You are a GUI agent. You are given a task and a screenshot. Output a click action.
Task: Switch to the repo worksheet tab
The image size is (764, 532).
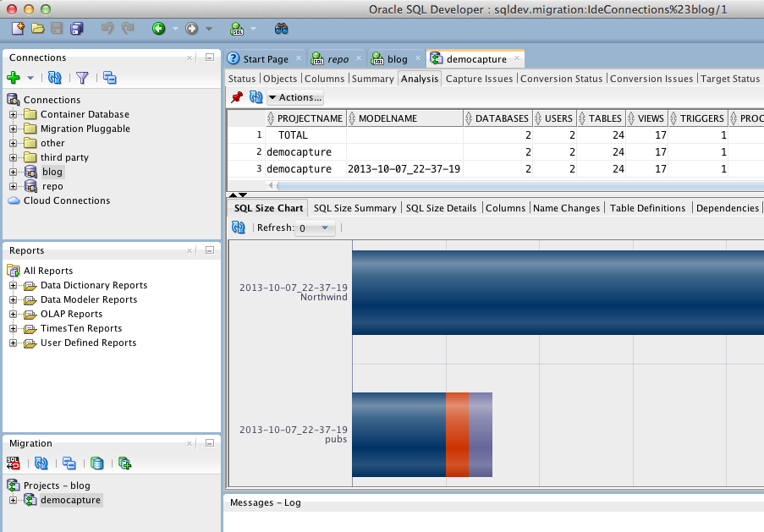pyautogui.click(x=338, y=59)
